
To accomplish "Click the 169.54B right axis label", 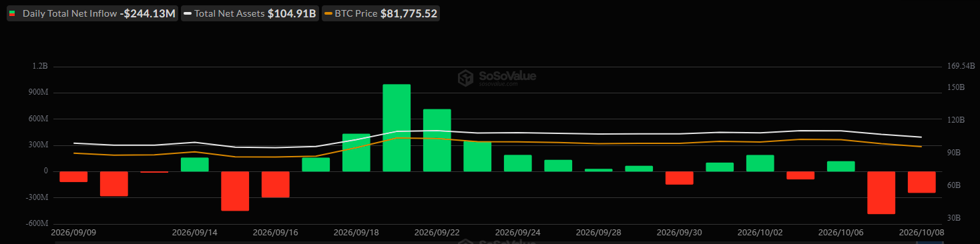I will click(x=961, y=67).
